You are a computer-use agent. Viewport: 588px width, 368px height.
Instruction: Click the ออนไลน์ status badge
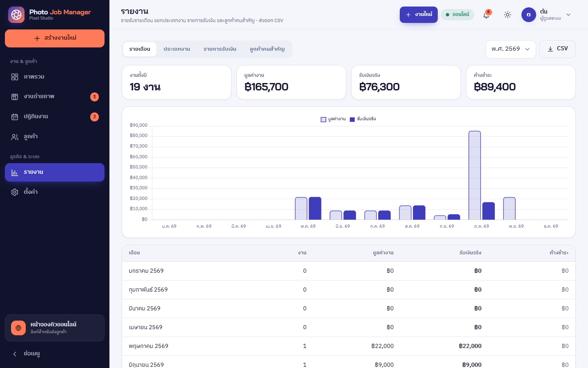click(x=457, y=15)
